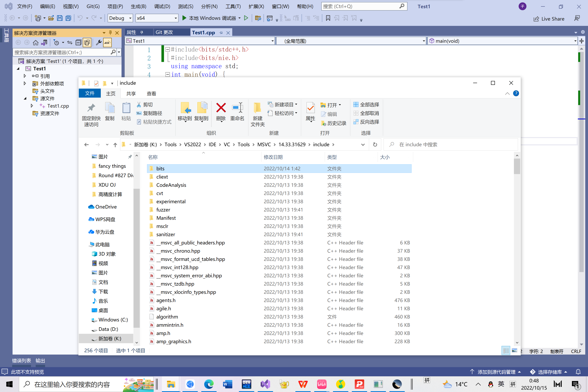Click the Live Share button
Image resolution: width=588 pixels, height=392 pixels.
[549, 19]
